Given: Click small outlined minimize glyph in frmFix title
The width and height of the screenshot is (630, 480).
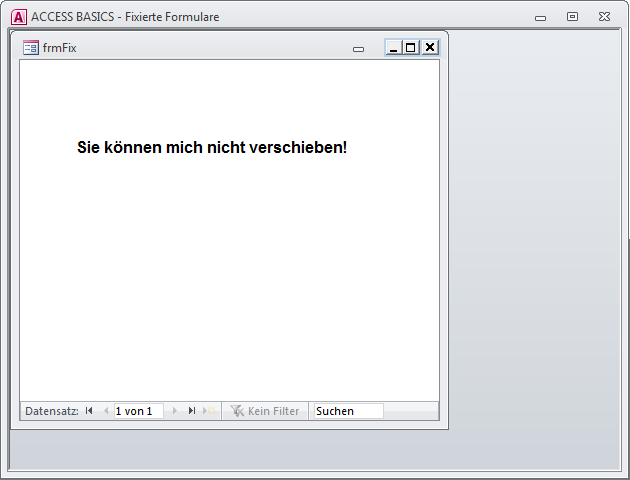Looking at the screenshot, I should (358, 49).
